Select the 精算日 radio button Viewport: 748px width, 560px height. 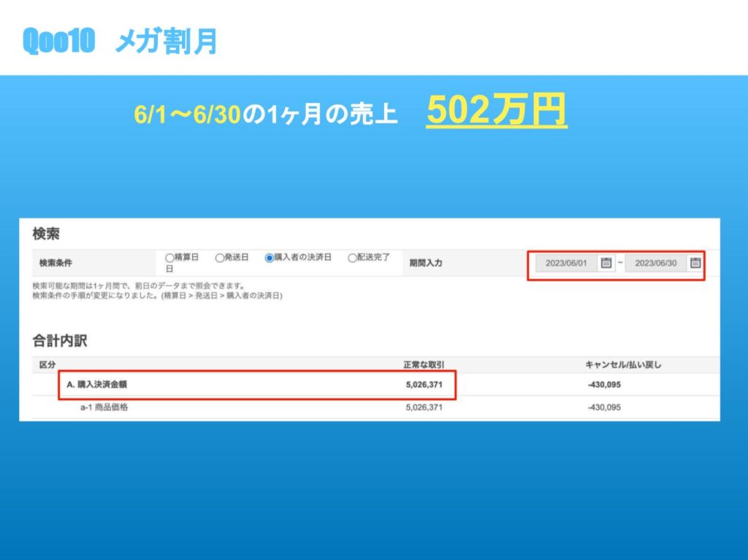[x=169, y=258]
